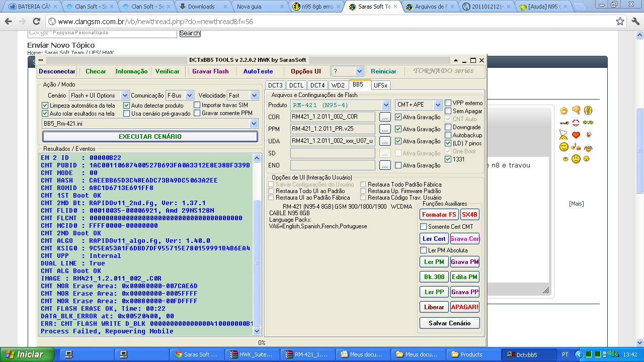Open the question-mark dropdown in toolbar
The width and height of the screenshot is (644, 362).
[x=359, y=71]
